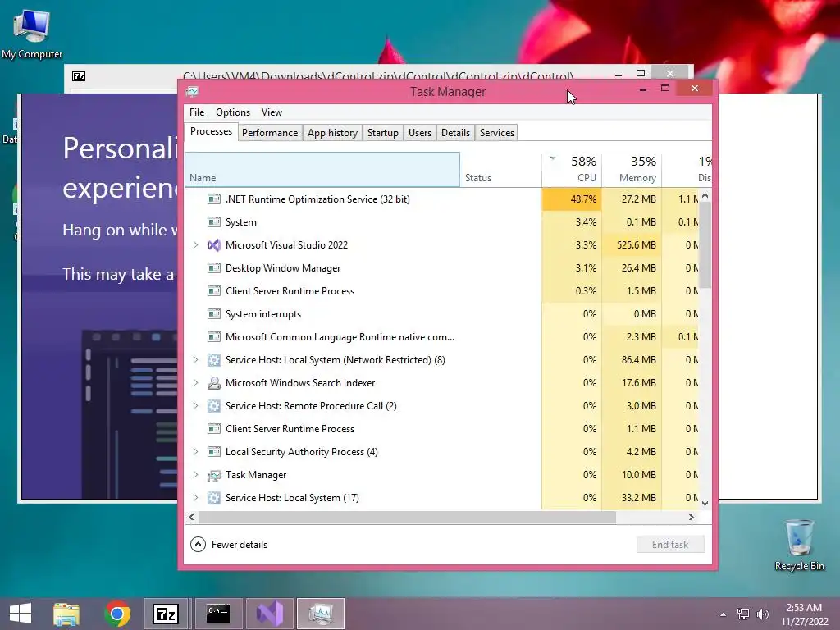Switch to the Users tab

pos(420,133)
